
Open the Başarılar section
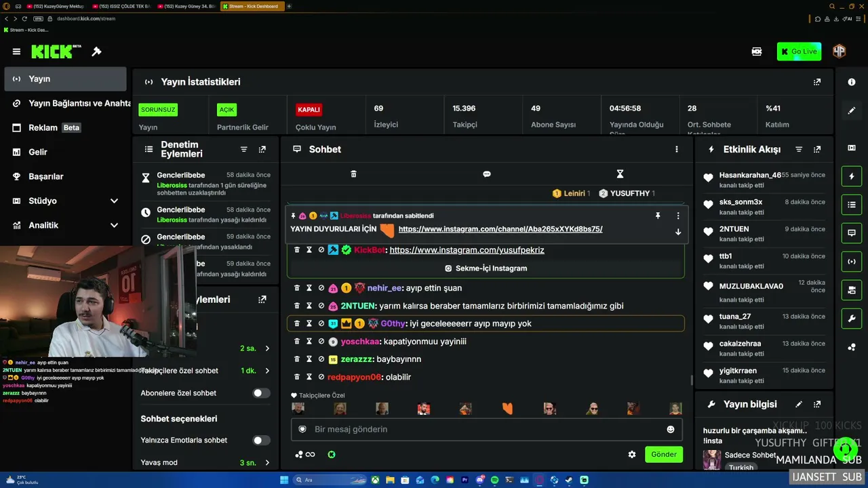[x=65, y=176]
